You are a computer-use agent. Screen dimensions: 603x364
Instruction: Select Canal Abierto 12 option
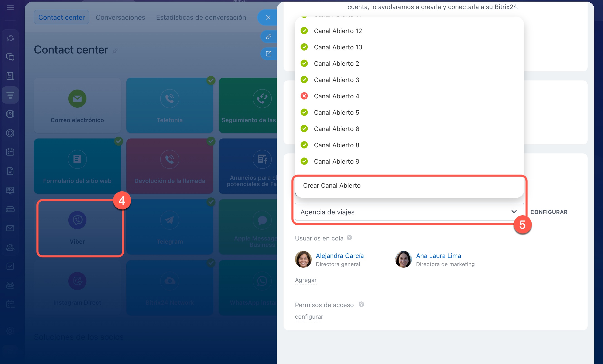(338, 31)
